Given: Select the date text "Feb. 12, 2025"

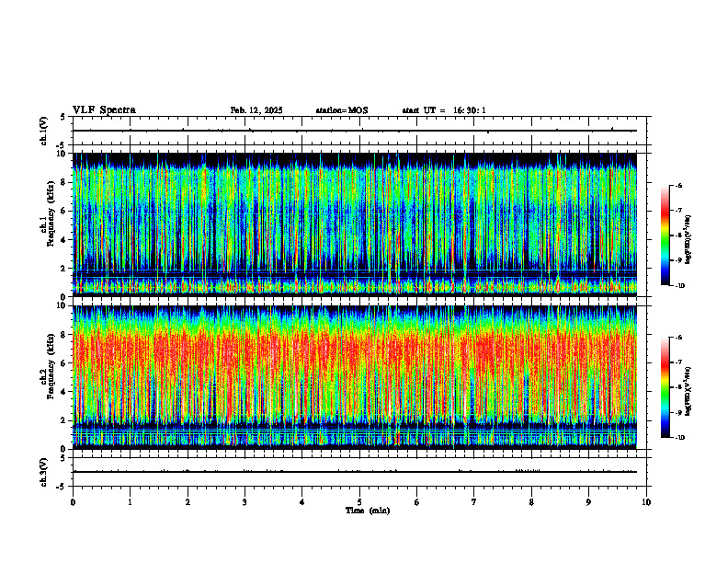Looking at the screenshot, I should 256,110.
